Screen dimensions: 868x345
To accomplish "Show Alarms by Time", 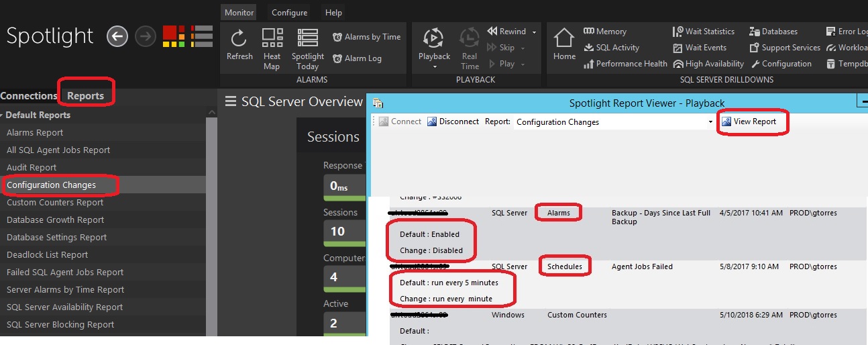I will [x=367, y=37].
